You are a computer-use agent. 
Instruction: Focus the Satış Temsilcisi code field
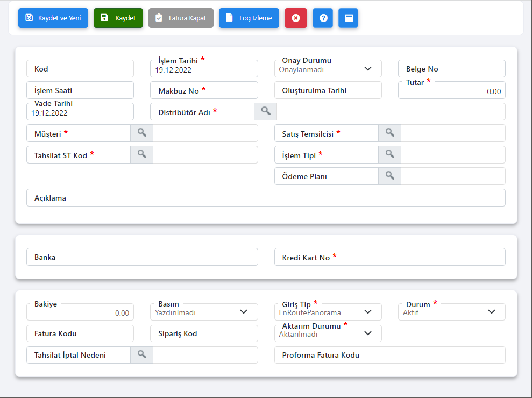pyautogui.click(x=327, y=133)
